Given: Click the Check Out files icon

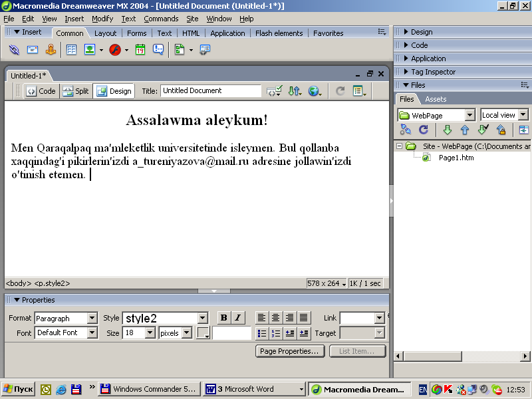Looking at the screenshot, I should 483,130.
